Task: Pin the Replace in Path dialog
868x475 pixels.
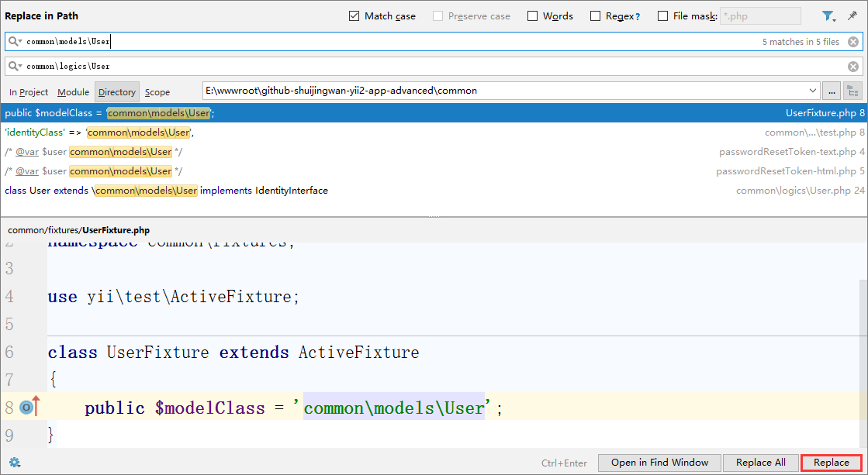Action: pos(852,16)
